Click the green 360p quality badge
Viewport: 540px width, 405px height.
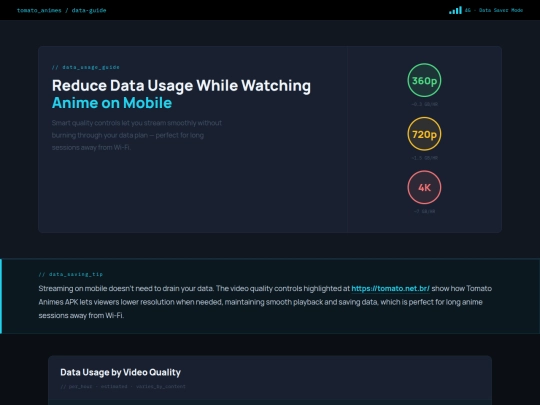tap(424, 80)
